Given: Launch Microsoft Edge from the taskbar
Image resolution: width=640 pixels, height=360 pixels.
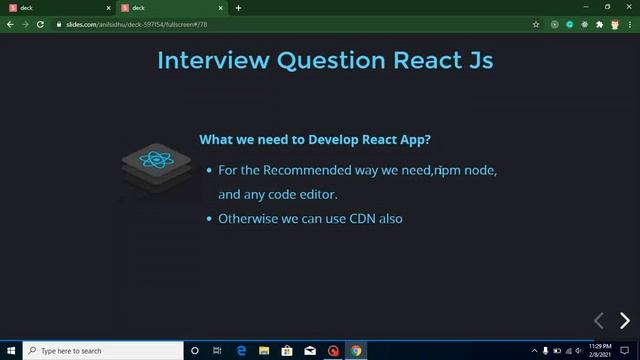Looking at the screenshot, I should click(241, 351).
